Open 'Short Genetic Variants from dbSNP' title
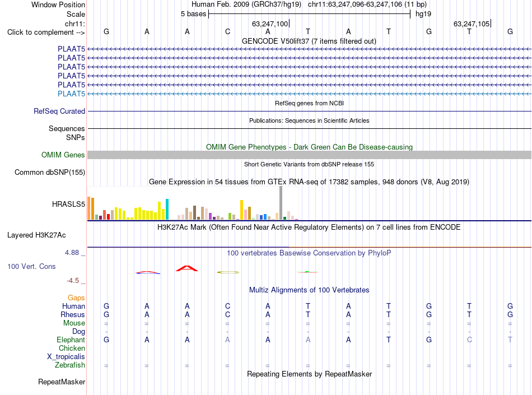The image size is (532, 395). point(309,164)
